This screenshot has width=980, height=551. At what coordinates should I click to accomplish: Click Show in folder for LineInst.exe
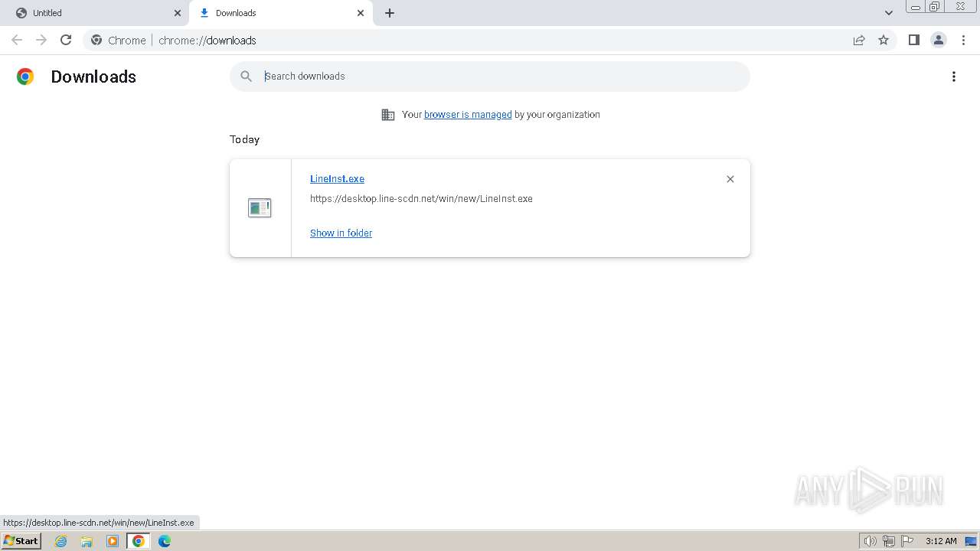coord(341,233)
